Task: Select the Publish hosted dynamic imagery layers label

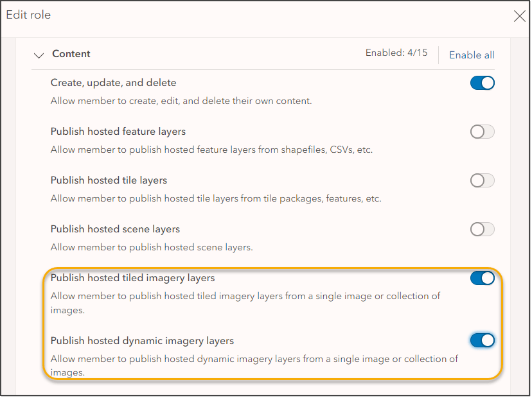Action: pos(143,340)
